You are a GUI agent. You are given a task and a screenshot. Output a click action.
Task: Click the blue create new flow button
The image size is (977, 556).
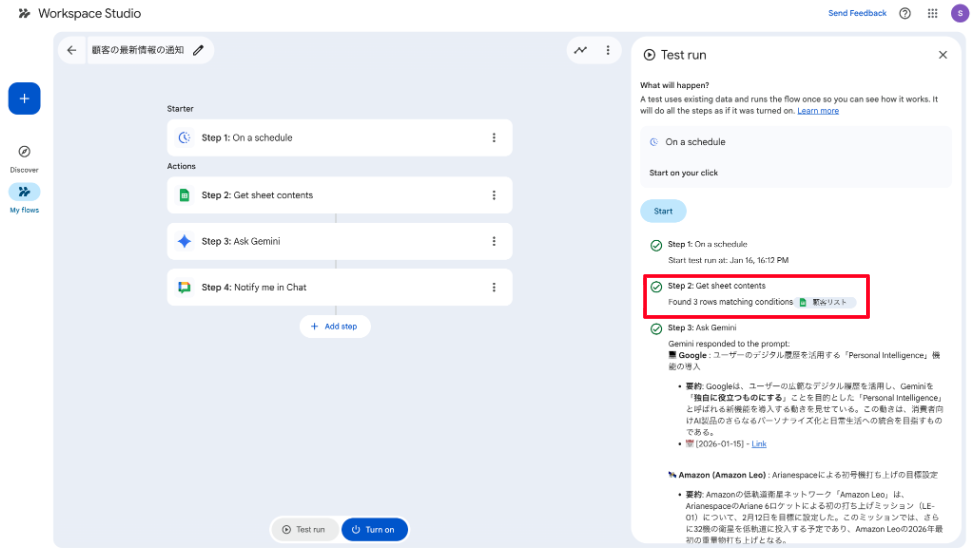coord(24,99)
